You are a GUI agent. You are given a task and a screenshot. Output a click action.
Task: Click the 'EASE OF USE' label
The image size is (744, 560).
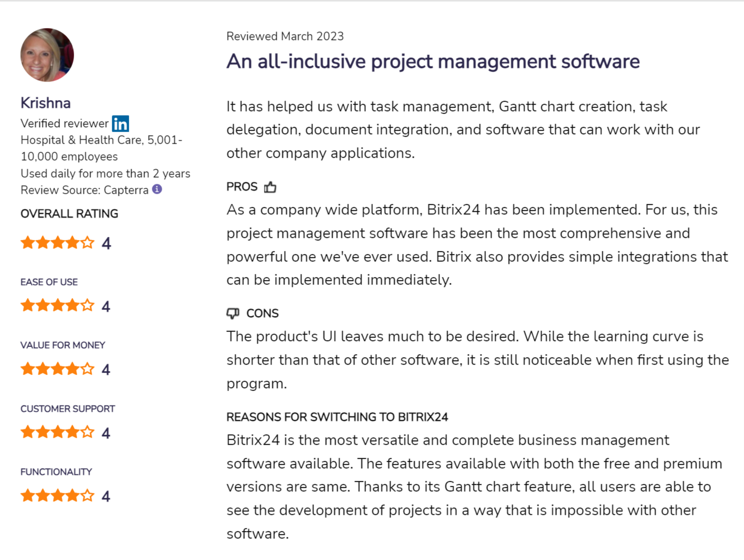point(49,282)
